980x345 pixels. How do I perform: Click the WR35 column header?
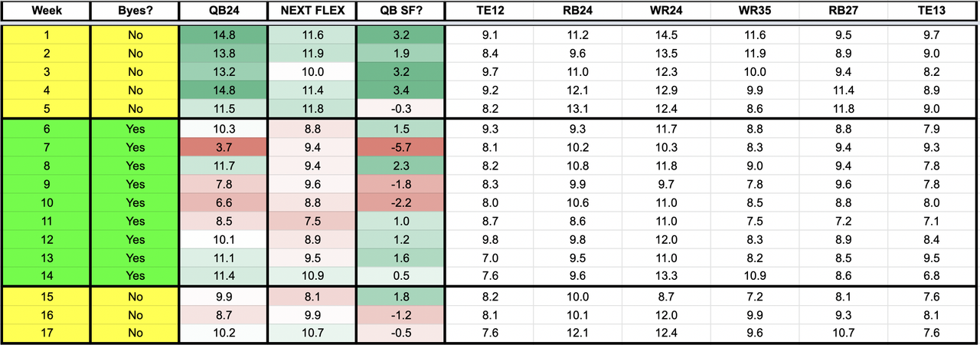(x=754, y=11)
